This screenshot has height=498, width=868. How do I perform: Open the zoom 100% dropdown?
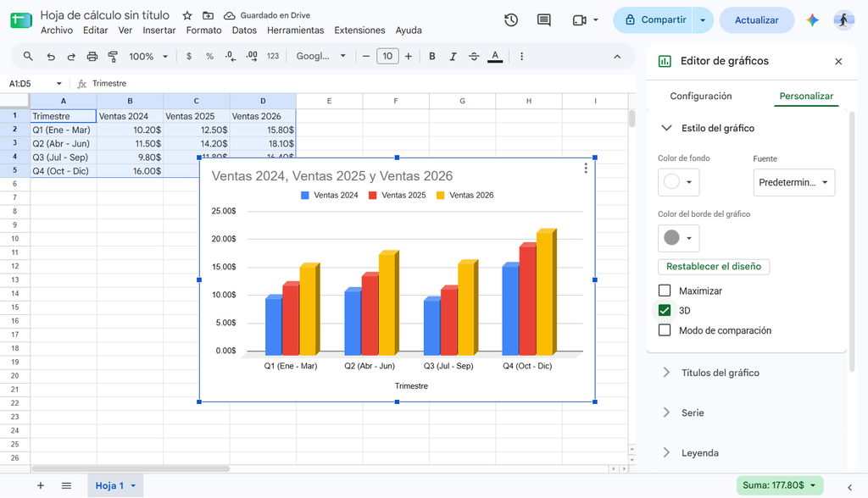tap(147, 56)
